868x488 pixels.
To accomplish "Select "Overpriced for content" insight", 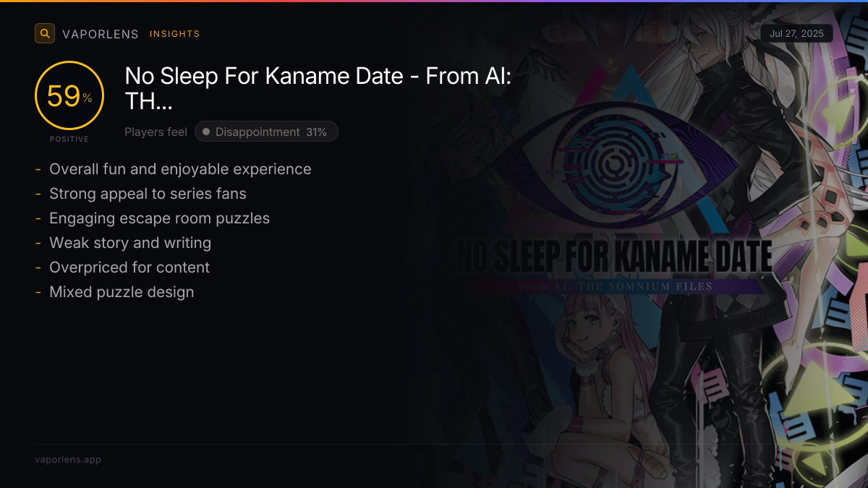I will point(129,267).
